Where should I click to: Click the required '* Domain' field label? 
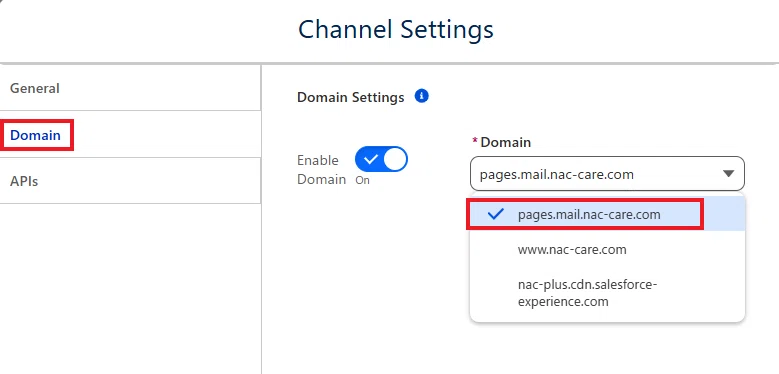(x=501, y=143)
